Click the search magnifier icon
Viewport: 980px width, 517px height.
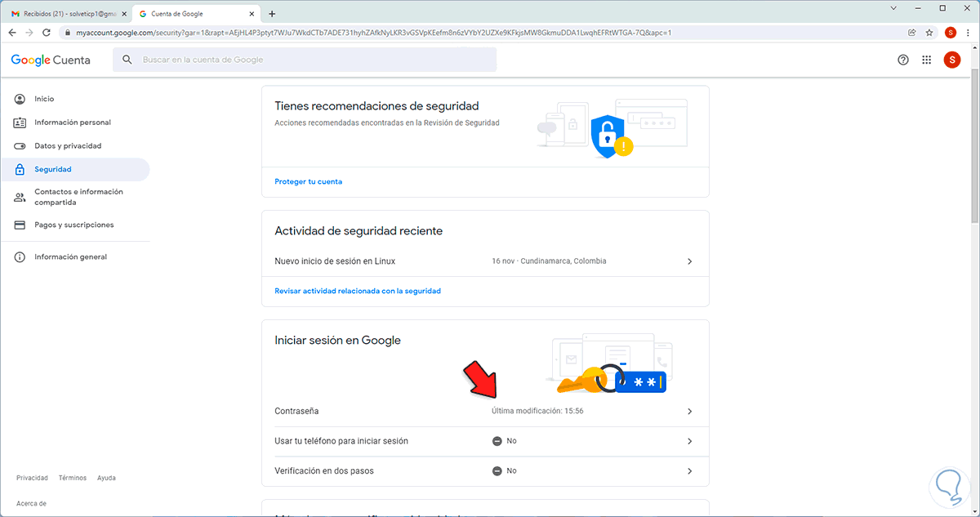tap(127, 60)
